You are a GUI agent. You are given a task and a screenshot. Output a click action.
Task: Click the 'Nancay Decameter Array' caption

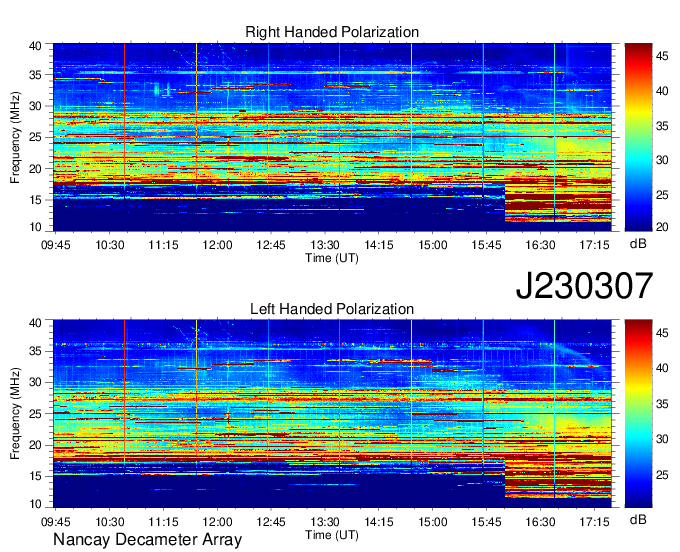(147, 540)
